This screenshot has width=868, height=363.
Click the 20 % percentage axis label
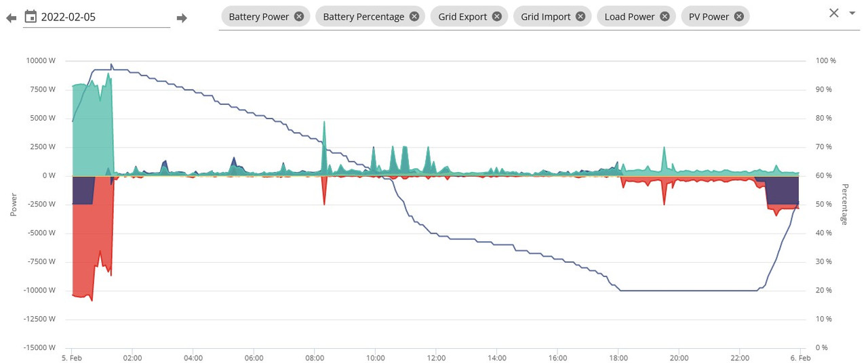click(824, 290)
